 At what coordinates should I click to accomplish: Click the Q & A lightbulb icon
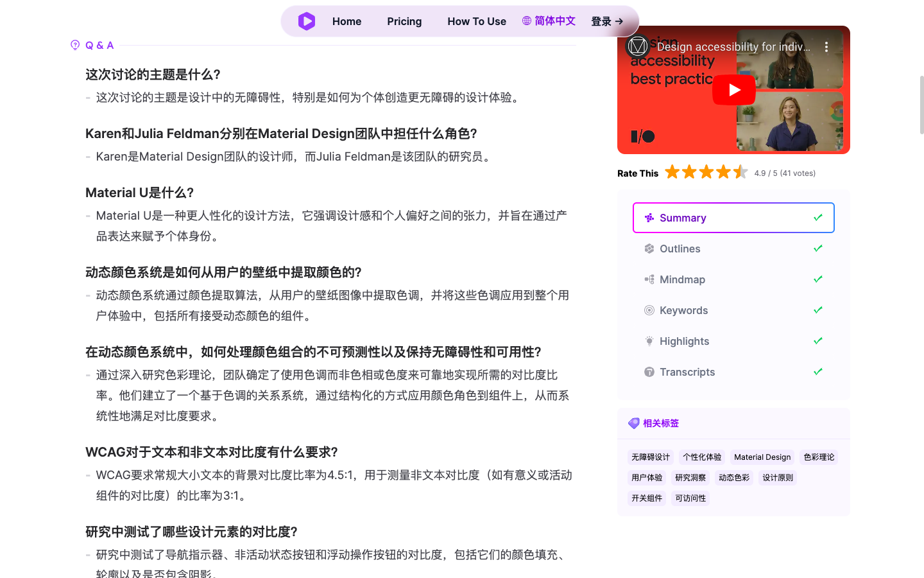point(75,45)
